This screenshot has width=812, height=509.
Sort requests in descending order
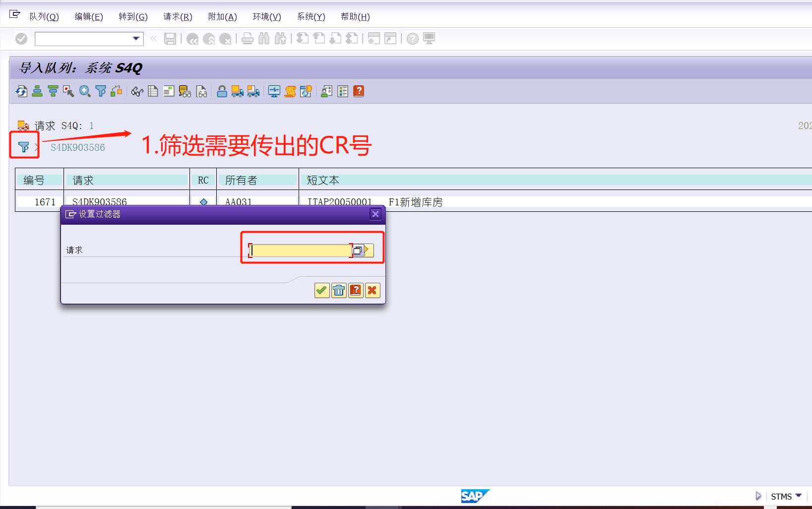click(53, 91)
